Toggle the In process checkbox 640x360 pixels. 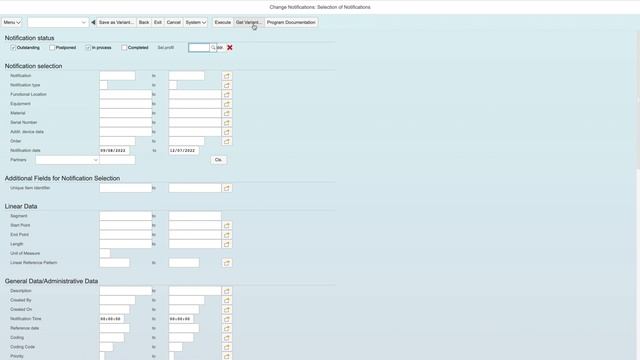click(88, 48)
